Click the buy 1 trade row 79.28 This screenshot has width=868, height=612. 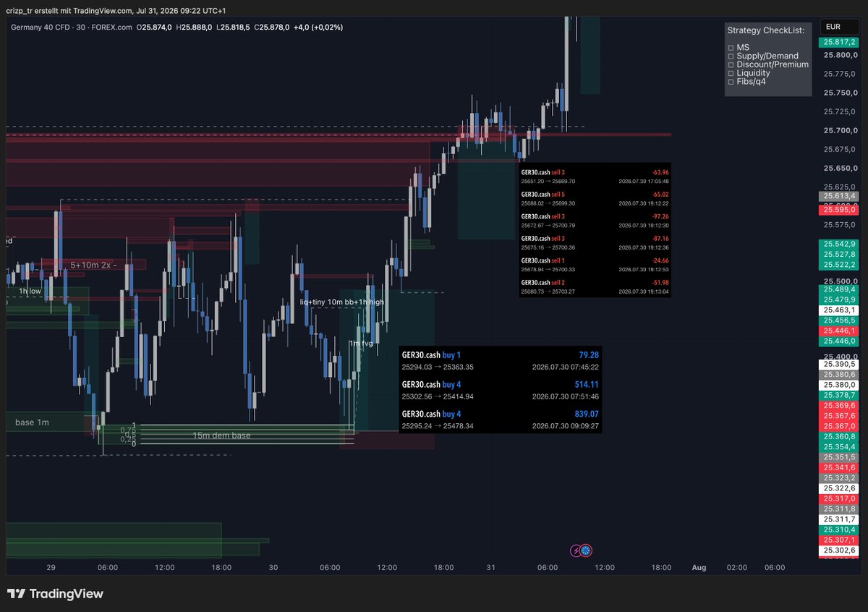click(x=500, y=360)
